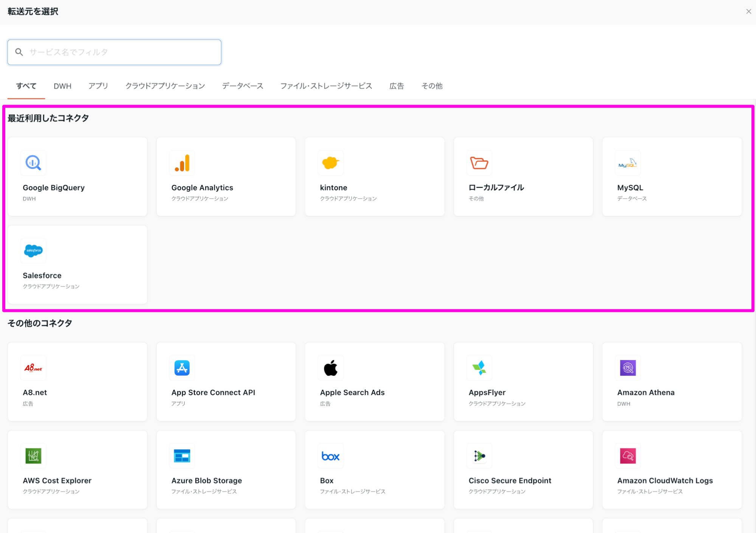The height and width of the screenshot is (533, 756).
Task: Click the Google BigQuery connector icon
Action: 33,163
